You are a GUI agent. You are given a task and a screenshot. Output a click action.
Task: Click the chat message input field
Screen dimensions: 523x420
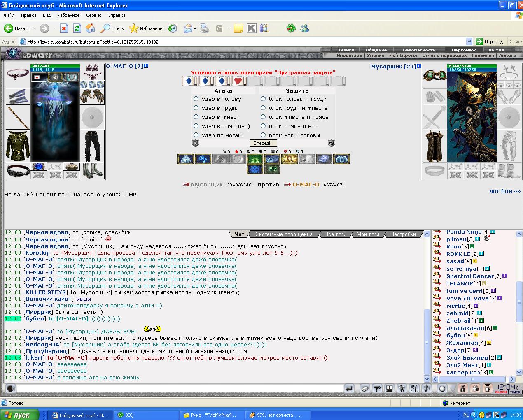coord(180,388)
